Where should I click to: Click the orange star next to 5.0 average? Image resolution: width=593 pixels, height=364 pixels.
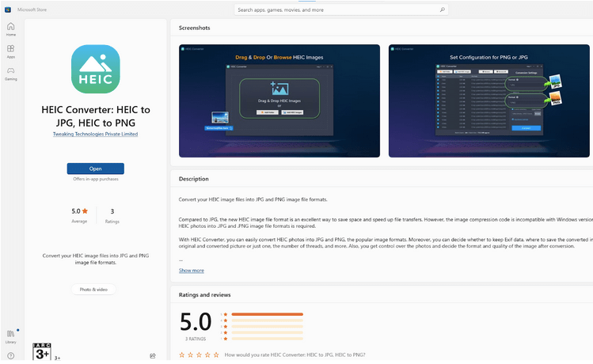(85, 211)
